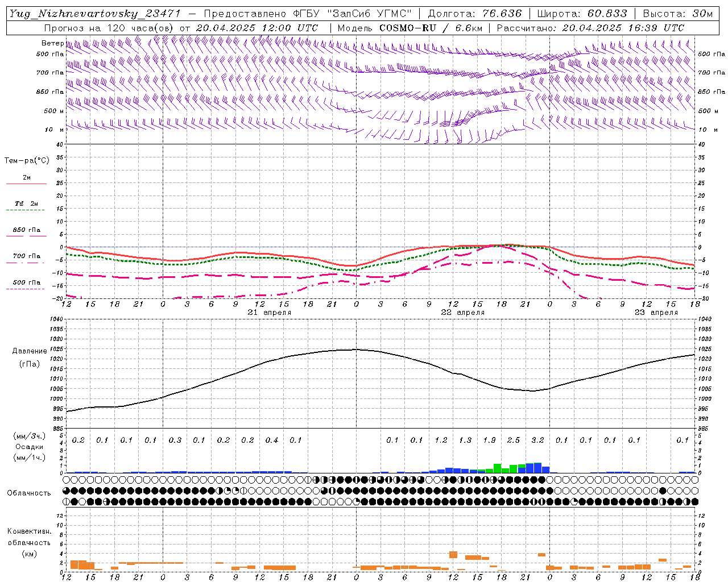Click the green dashed Td 2м legend line
This screenshot has width=728, height=582.
click(26, 210)
